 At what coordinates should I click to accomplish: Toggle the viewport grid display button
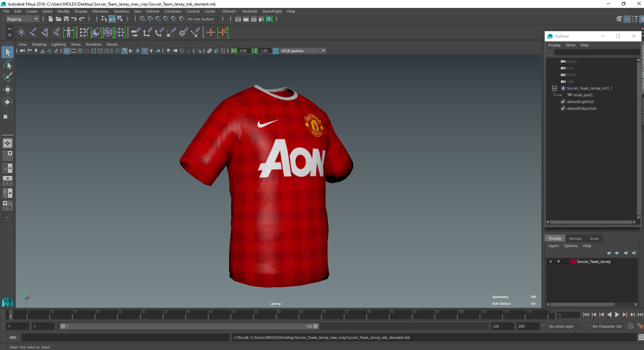[66, 51]
